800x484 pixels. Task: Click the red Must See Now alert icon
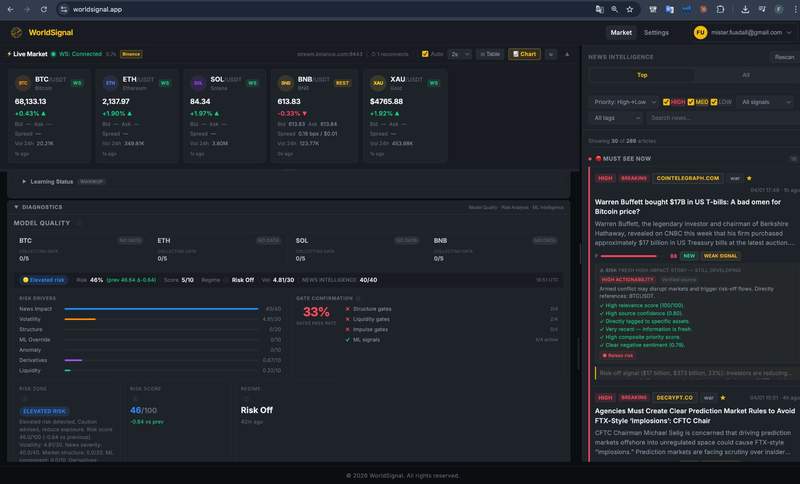point(598,159)
